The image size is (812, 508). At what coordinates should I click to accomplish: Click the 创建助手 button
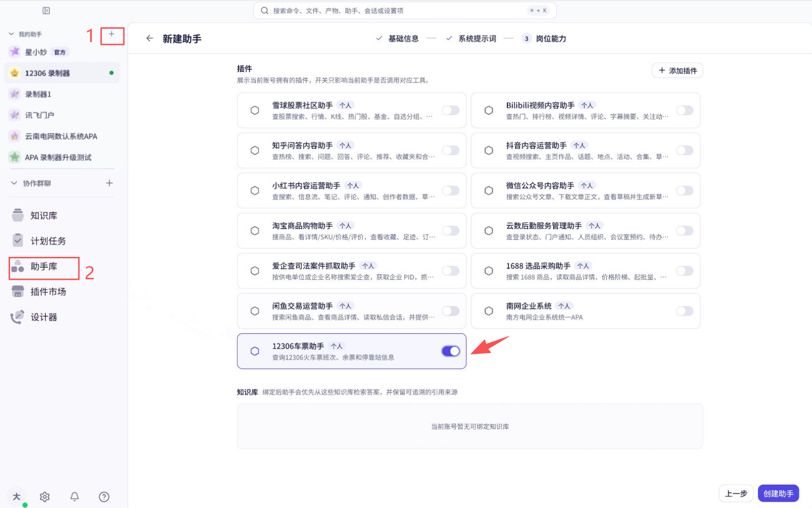778,494
